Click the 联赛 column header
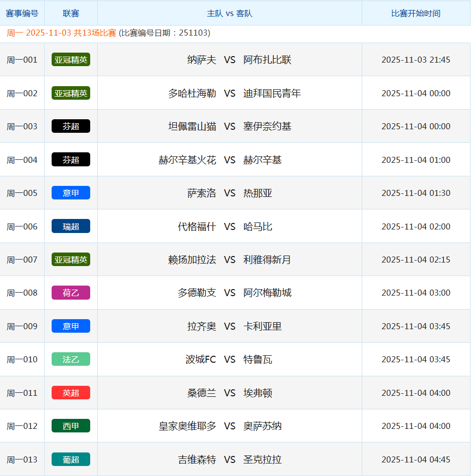Viewport: 471px width, 476px height. [x=71, y=14]
